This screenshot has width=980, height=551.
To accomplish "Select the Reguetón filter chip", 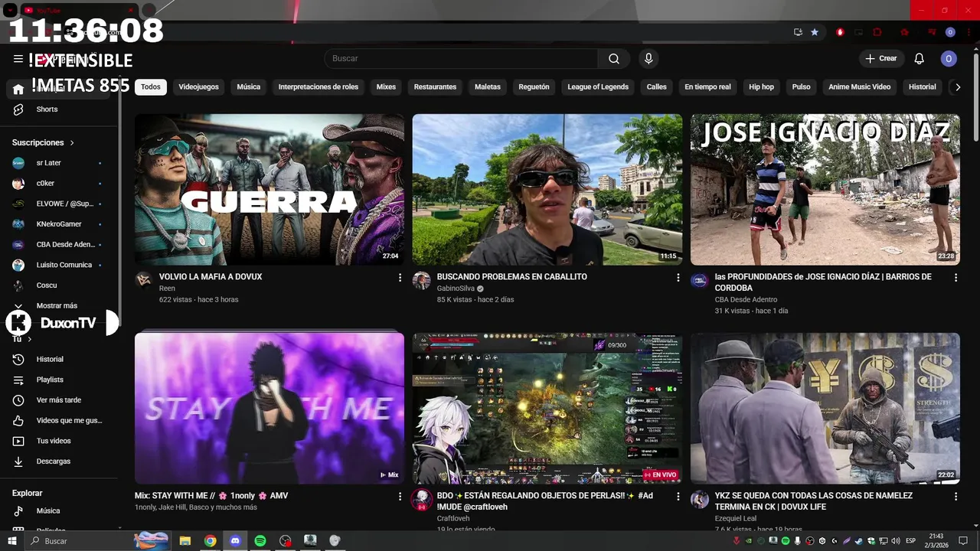I will pos(534,87).
